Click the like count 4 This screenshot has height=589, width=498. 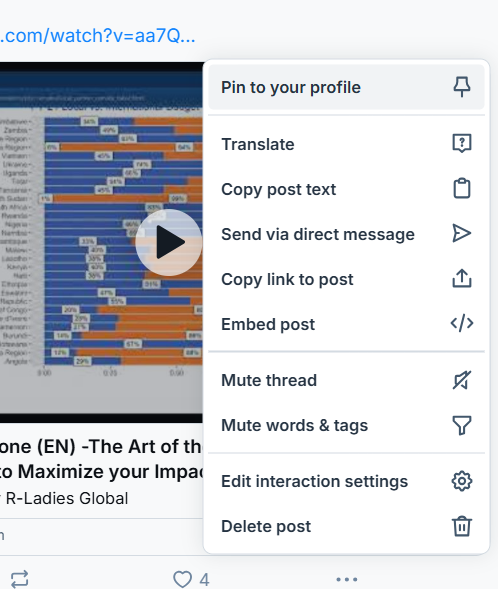pos(204,580)
